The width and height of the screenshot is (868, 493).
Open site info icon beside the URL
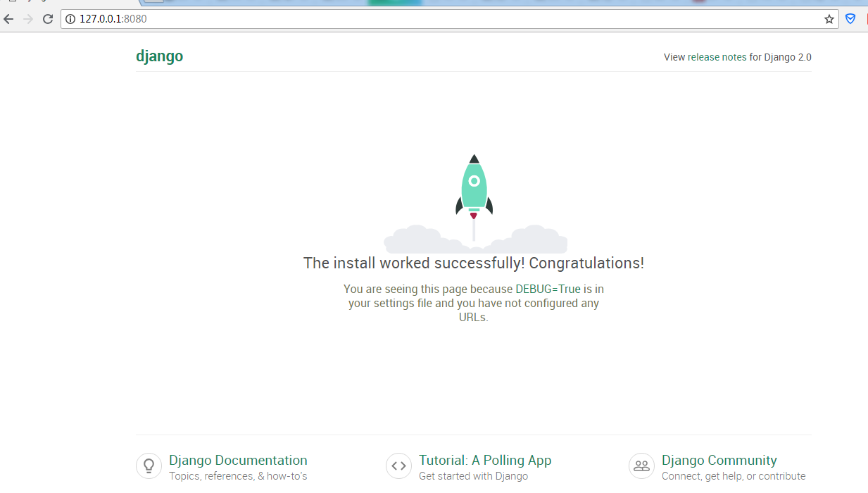tap(70, 19)
